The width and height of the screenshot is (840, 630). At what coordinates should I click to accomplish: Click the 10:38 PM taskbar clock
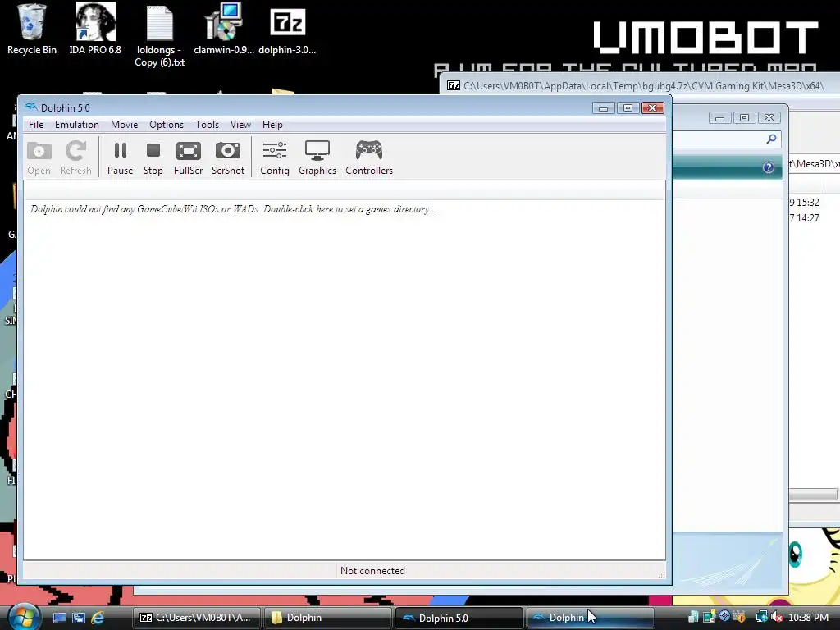808,618
